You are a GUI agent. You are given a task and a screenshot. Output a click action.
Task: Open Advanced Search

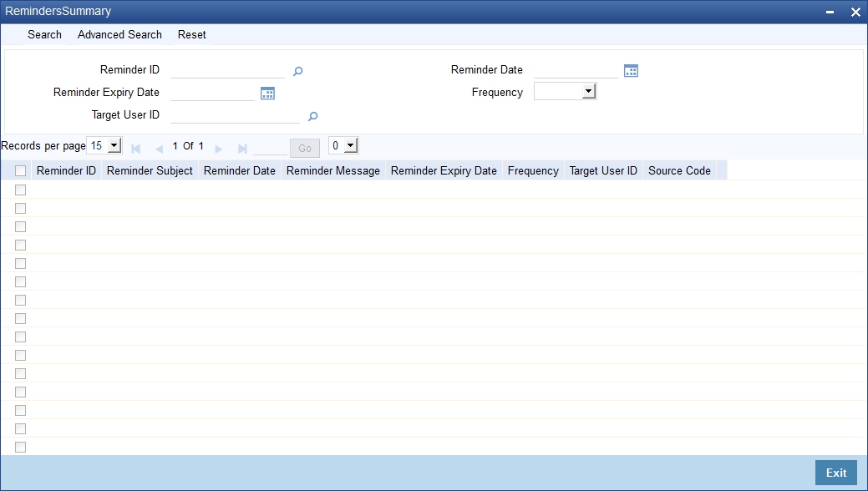[119, 34]
